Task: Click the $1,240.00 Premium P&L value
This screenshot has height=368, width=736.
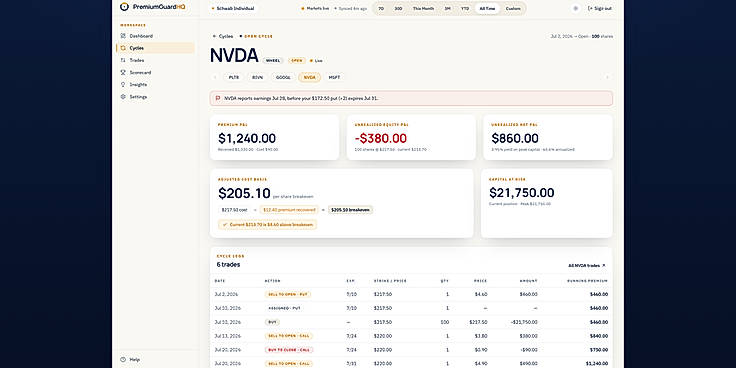Action: tap(247, 138)
